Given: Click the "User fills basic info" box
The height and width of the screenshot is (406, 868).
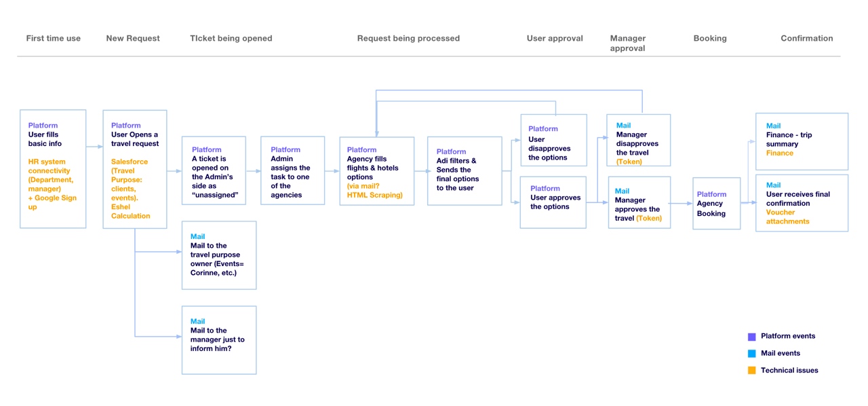Looking at the screenshot, I should tap(53, 169).
